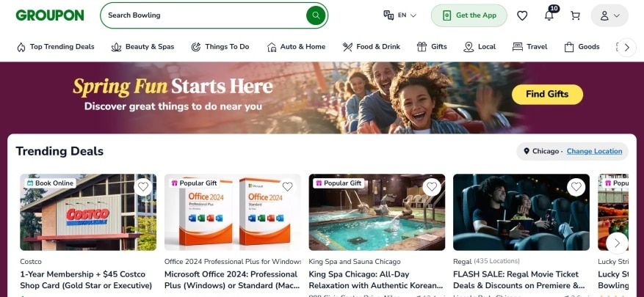The image size is (644, 297).
Task: Click Popular Gift badge on Office deal
Action: [x=195, y=183]
